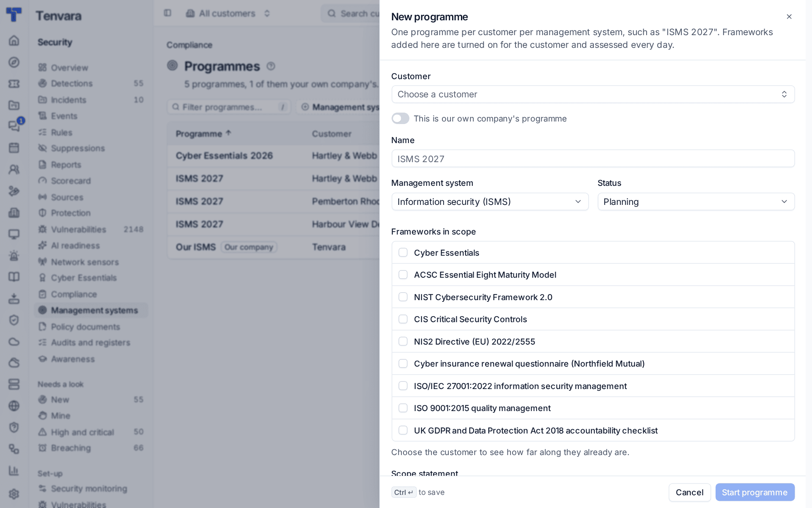Screen dimensions: 812x508
Task: Go to Vulnerabilities in Security menu
Action: click(x=79, y=229)
